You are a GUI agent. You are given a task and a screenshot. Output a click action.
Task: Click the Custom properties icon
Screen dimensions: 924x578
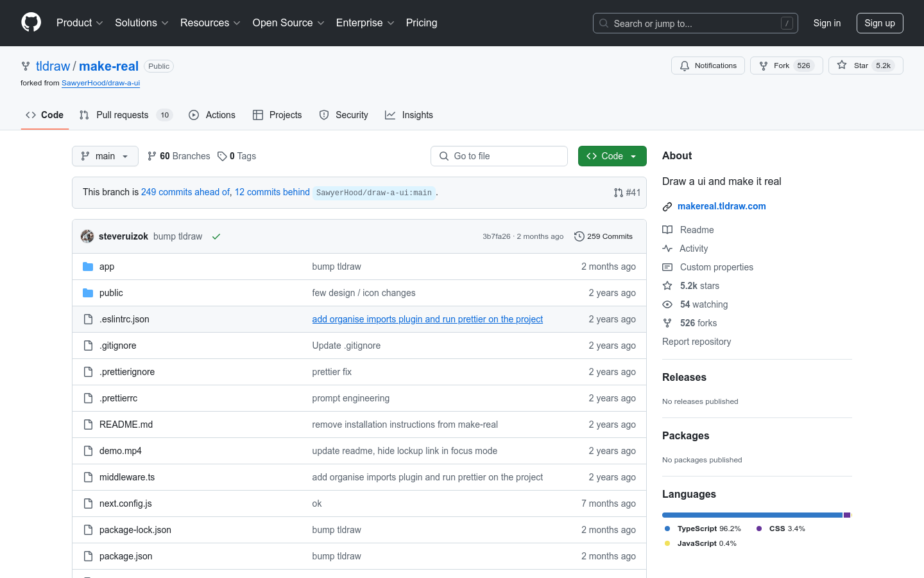[667, 267]
